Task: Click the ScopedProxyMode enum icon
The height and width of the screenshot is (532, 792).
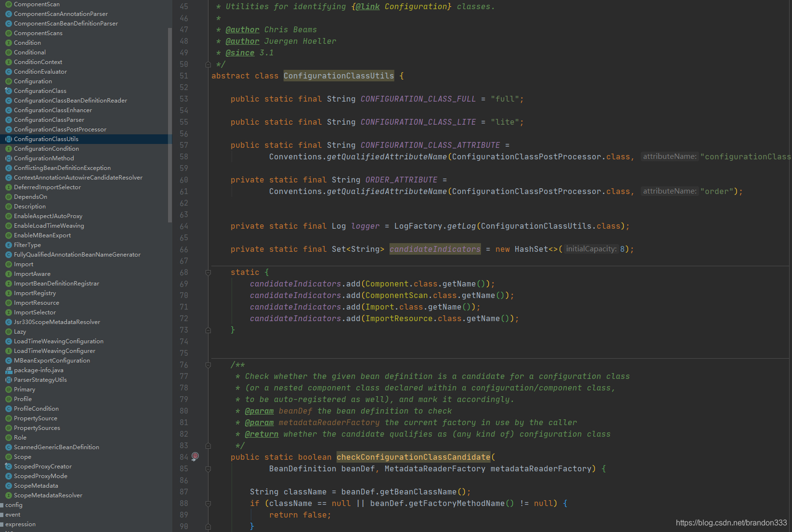Action: point(8,476)
